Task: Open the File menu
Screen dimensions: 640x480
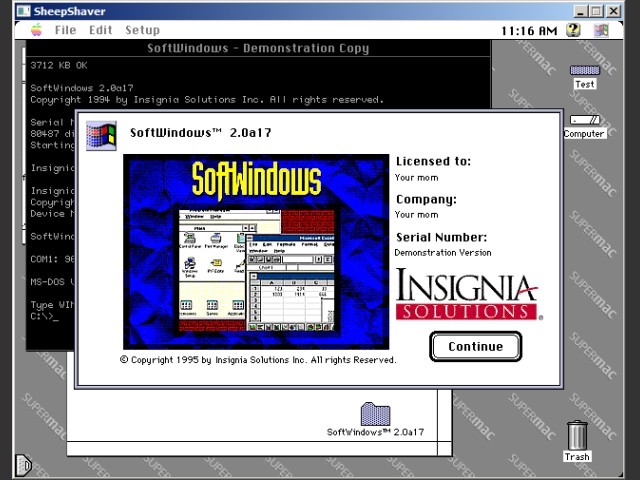Action: pos(65,30)
